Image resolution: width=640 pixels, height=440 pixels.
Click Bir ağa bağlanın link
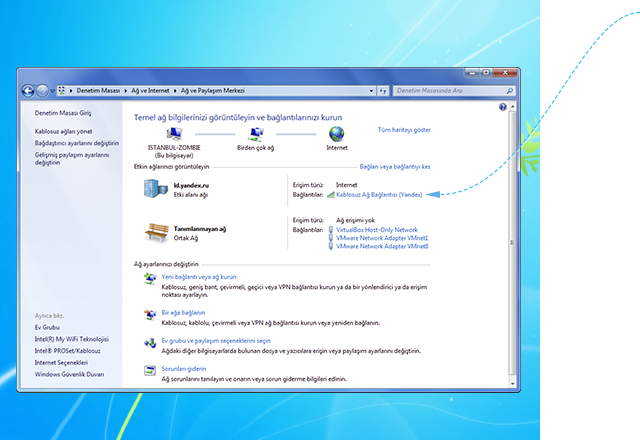click(x=183, y=313)
